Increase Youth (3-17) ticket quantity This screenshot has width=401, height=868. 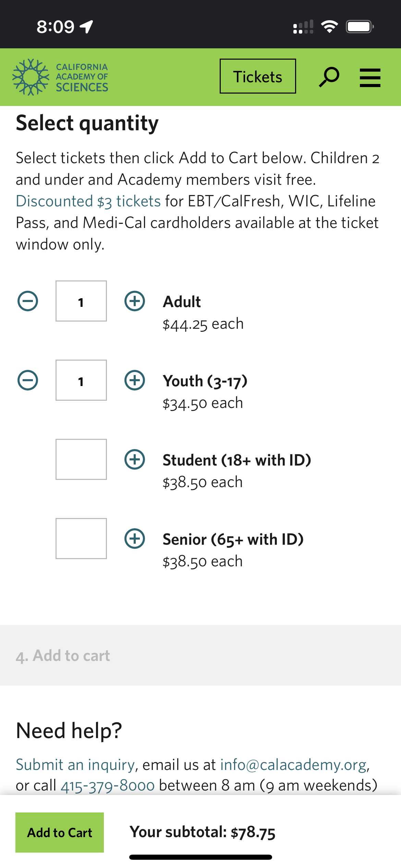coord(135,381)
